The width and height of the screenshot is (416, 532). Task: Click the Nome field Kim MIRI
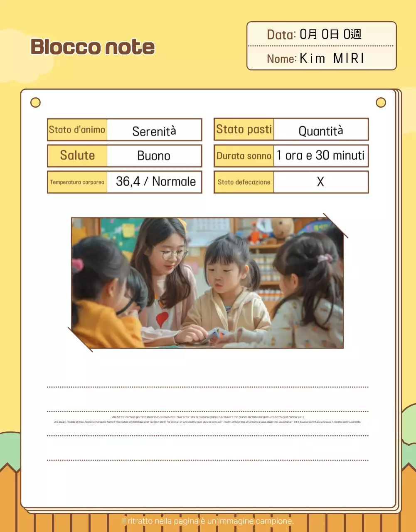point(332,59)
